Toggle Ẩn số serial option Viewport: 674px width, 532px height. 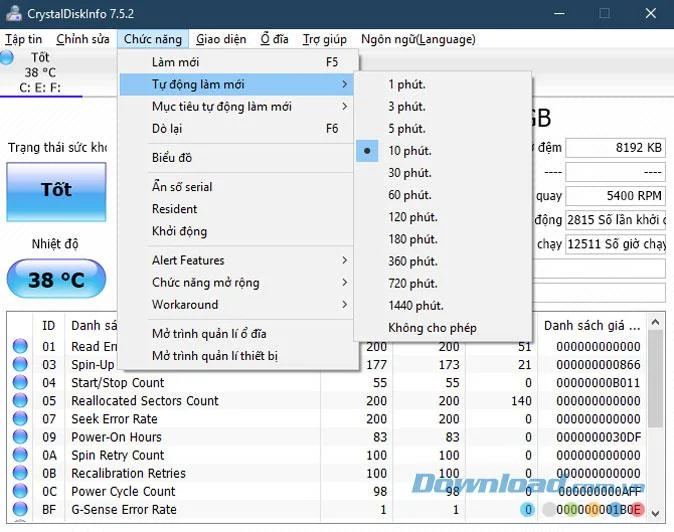(236, 187)
